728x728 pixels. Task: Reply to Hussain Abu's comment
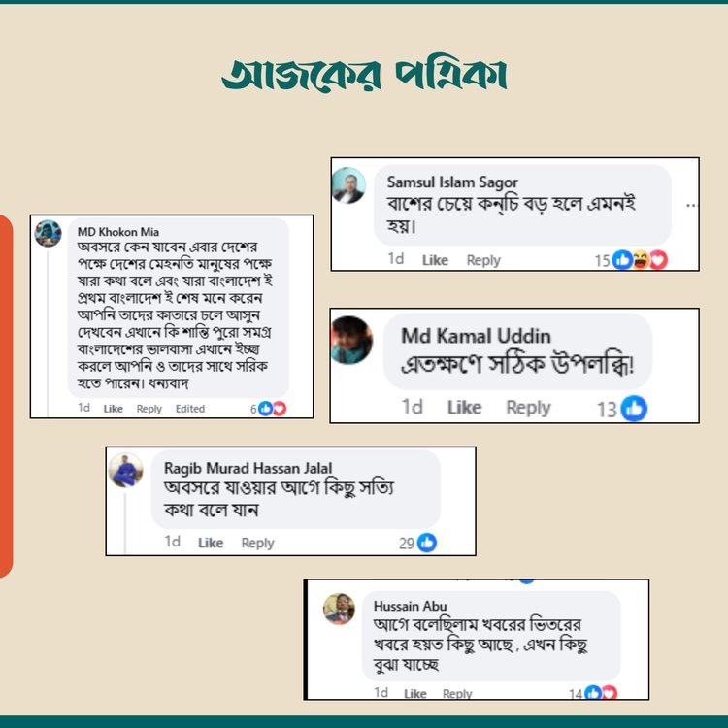pyautogui.click(x=457, y=694)
